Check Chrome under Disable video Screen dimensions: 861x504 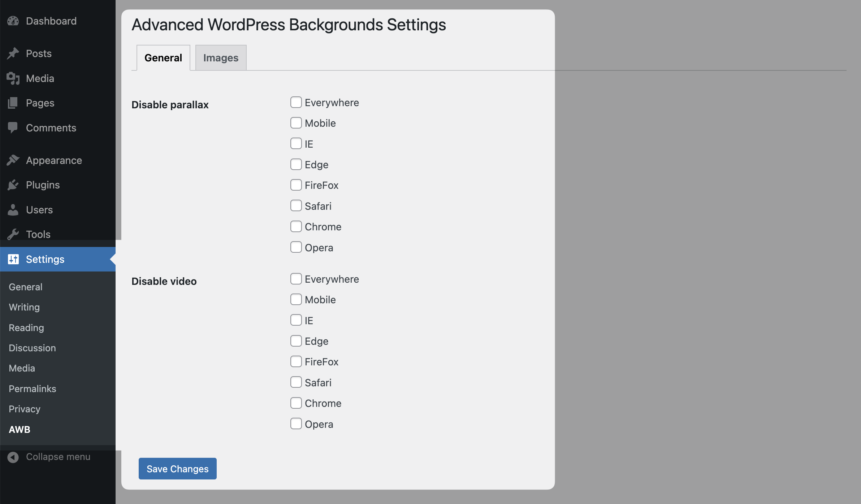[x=296, y=403]
